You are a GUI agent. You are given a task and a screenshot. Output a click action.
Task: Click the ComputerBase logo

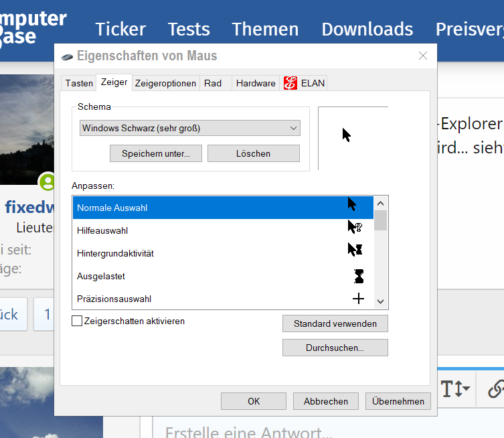[x=33, y=28]
